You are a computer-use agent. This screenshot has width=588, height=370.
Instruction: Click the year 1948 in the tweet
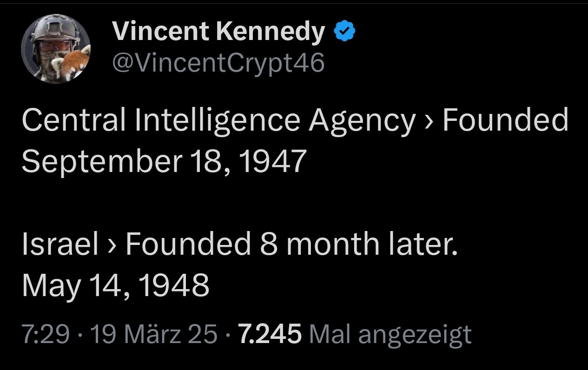click(174, 285)
